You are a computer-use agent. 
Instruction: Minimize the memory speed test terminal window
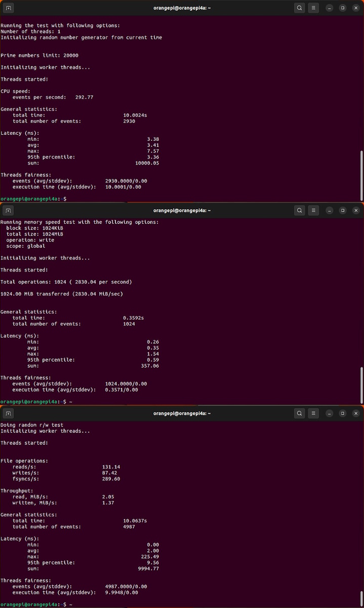[330, 210]
